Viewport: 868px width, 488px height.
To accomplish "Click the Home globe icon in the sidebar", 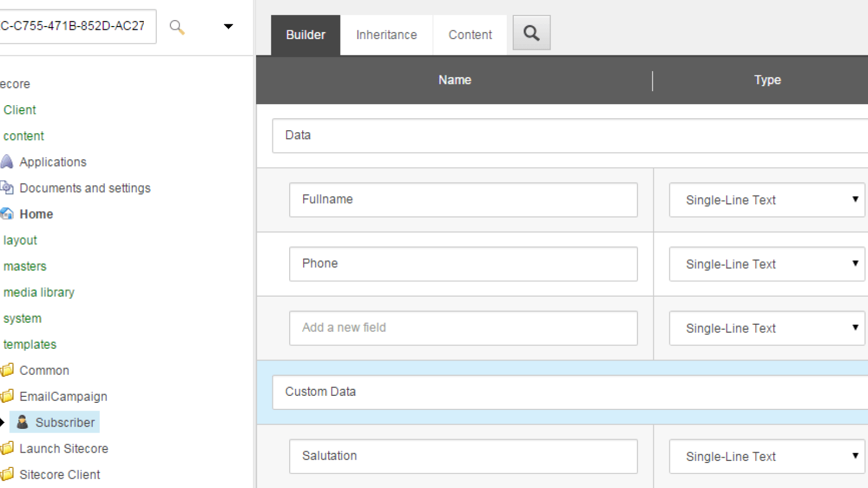I will (x=7, y=214).
